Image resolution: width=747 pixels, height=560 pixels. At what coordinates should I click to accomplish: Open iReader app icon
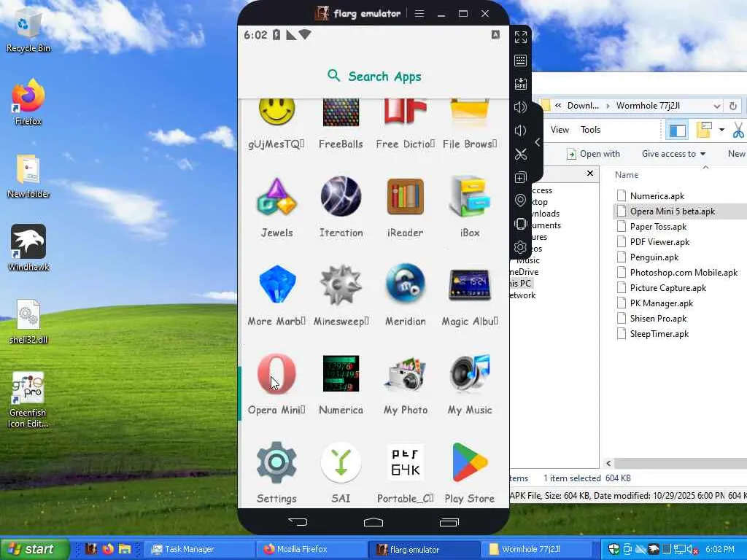click(406, 208)
